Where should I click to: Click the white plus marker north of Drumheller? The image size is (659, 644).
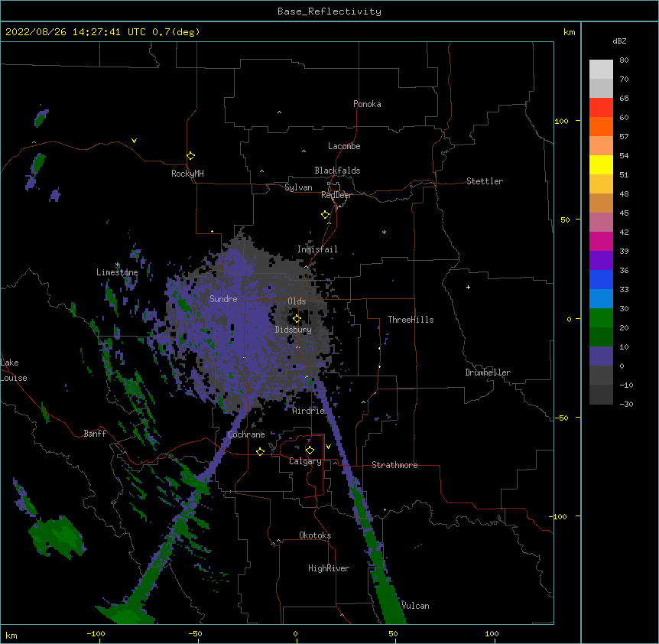pos(468,287)
